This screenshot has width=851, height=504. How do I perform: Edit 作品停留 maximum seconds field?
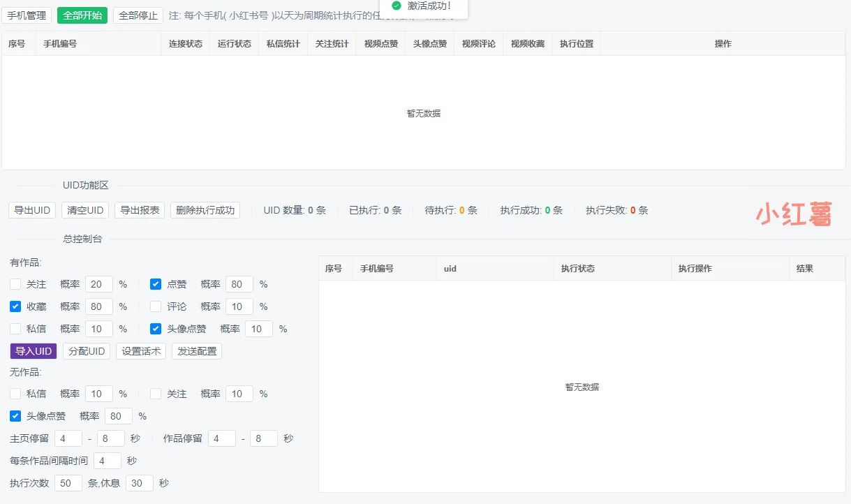point(264,438)
